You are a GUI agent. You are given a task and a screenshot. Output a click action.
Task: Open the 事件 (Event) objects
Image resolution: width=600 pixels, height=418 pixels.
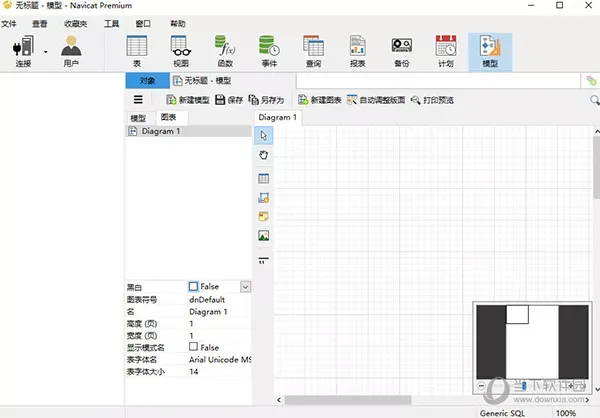pyautogui.click(x=269, y=51)
